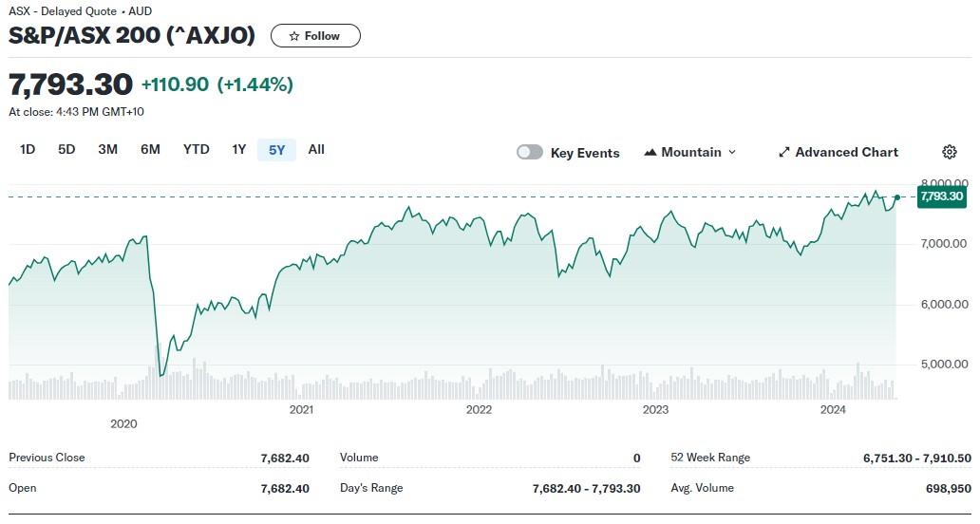Click the 6,000.00 y-axis value
Image resolution: width=980 pixels, height=524 pixels.
click(944, 304)
